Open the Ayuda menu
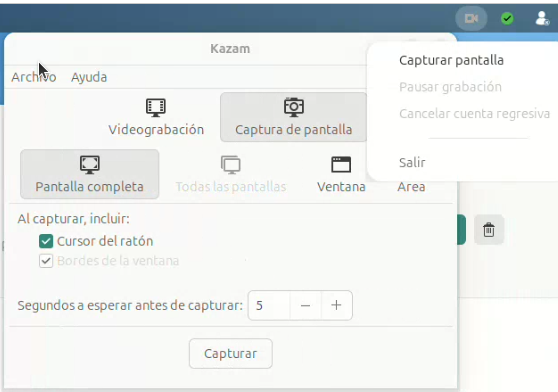 pos(89,77)
